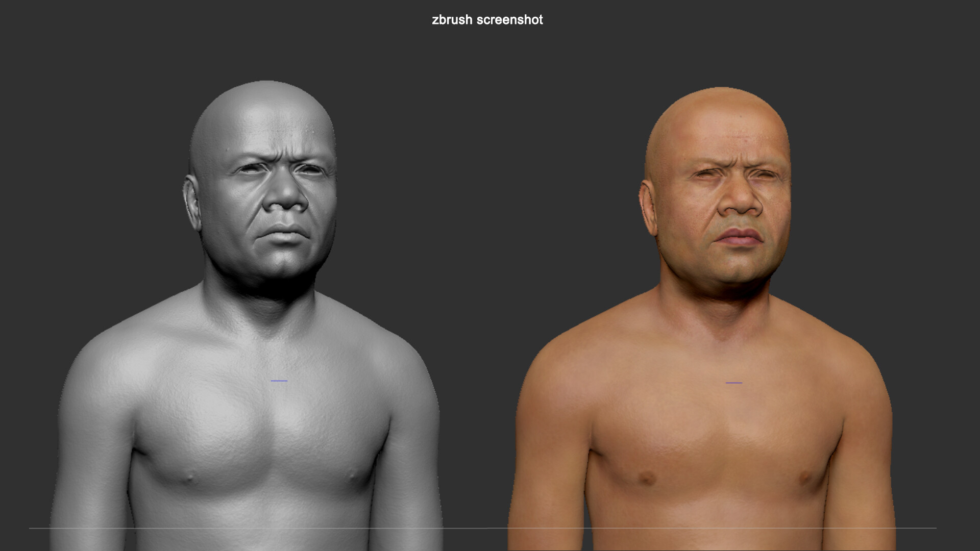Click the textured model's visible ear

pyautogui.click(x=648, y=207)
